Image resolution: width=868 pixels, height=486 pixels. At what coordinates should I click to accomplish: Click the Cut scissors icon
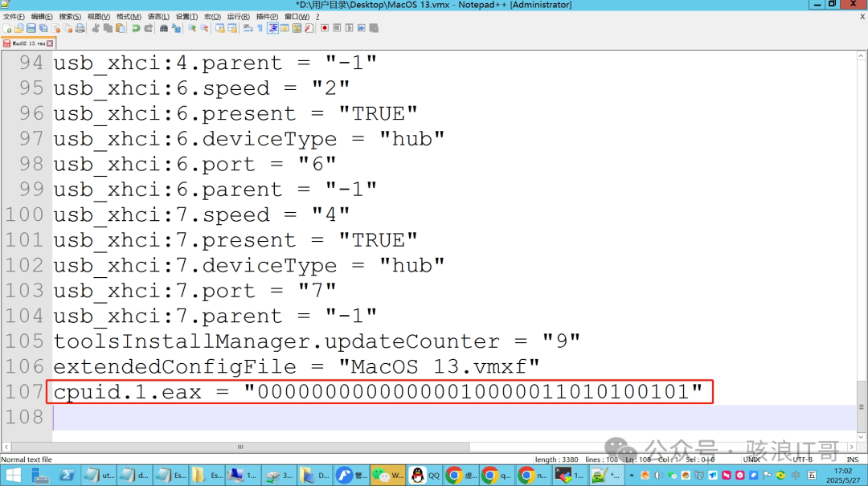[96, 28]
